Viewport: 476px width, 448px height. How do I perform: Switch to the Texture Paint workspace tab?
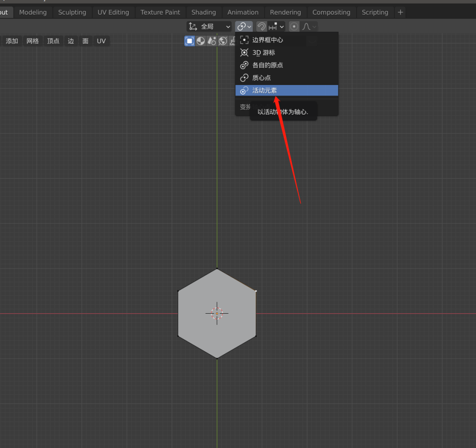pos(160,12)
